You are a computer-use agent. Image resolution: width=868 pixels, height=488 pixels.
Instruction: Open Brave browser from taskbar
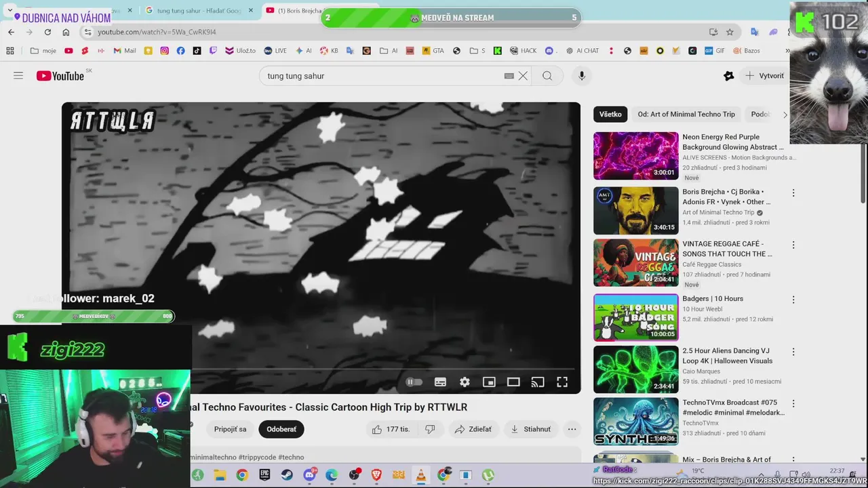[376, 475]
